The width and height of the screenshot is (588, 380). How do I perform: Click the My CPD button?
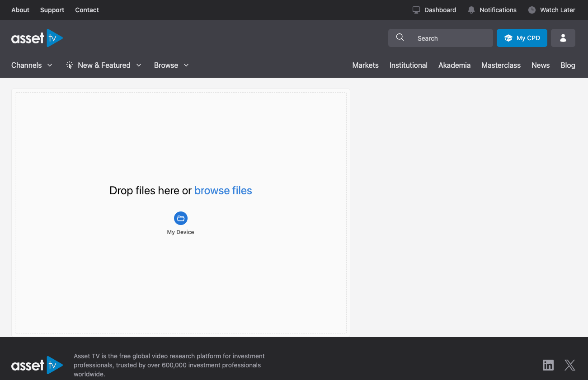point(522,38)
